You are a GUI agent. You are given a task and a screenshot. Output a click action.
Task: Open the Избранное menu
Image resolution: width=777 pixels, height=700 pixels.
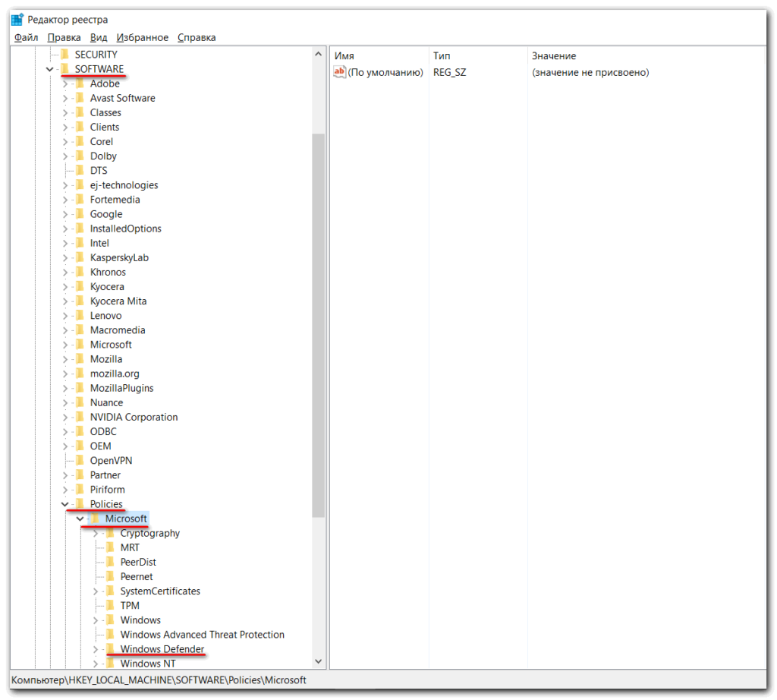coord(142,37)
